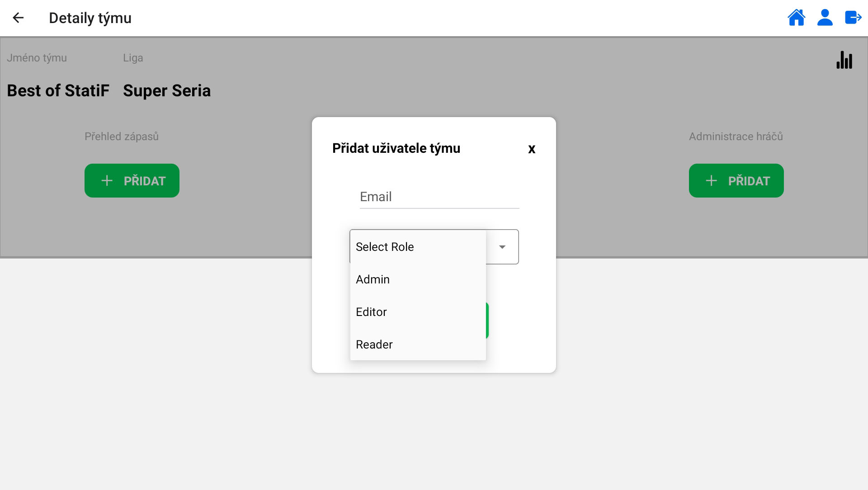Choose the Editor role option
The width and height of the screenshot is (868, 490).
point(371,312)
